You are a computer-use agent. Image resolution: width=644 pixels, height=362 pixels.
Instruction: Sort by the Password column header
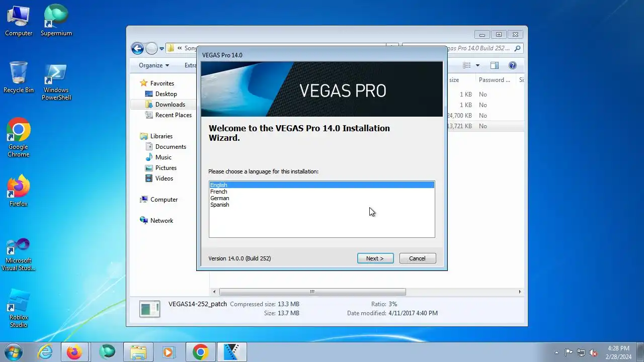496,80
